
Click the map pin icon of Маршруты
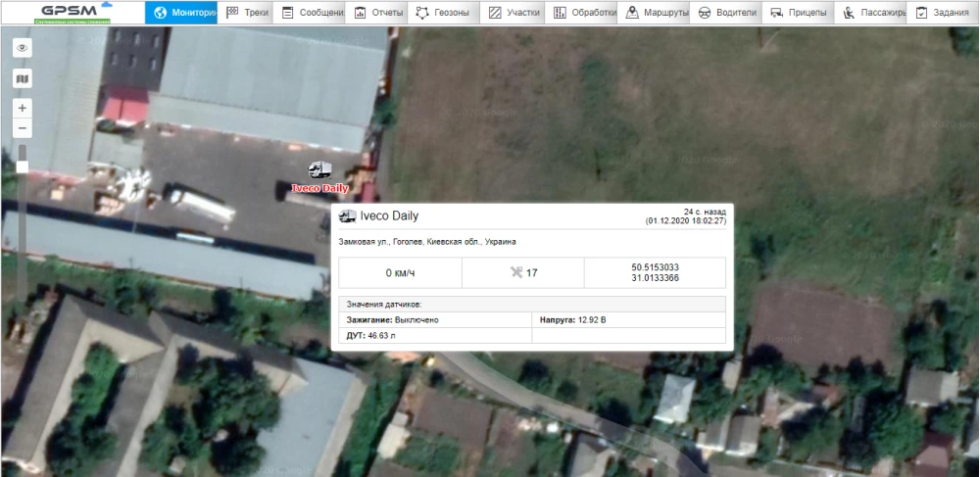tap(632, 13)
